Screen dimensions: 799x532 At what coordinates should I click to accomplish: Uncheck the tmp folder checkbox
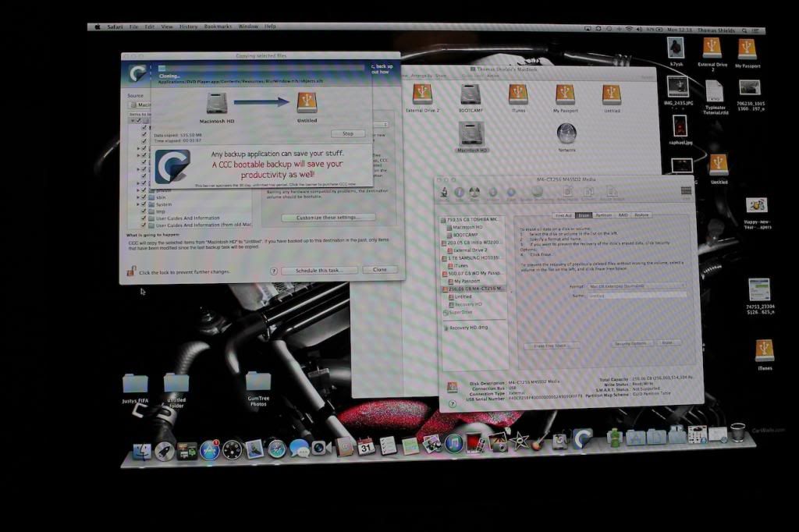pyautogui.click(x=144, y=211)
